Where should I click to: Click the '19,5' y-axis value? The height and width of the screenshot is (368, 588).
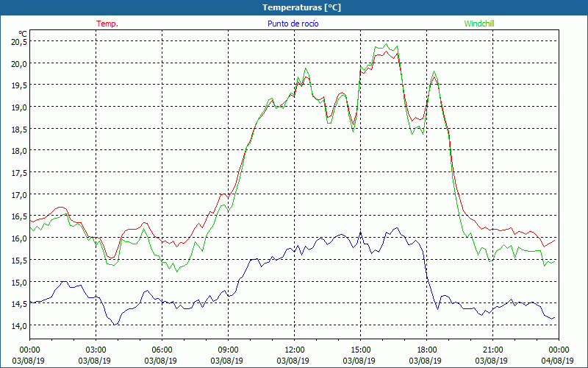point(19,85)
